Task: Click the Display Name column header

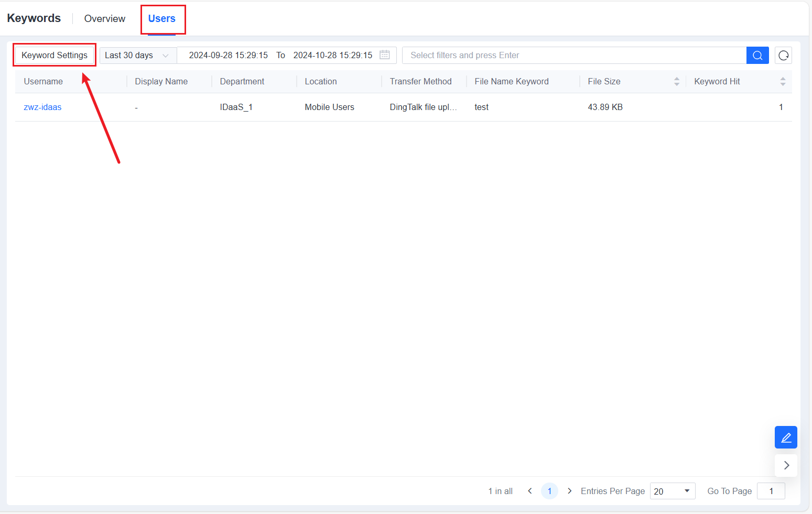Action: coord(161,82)
